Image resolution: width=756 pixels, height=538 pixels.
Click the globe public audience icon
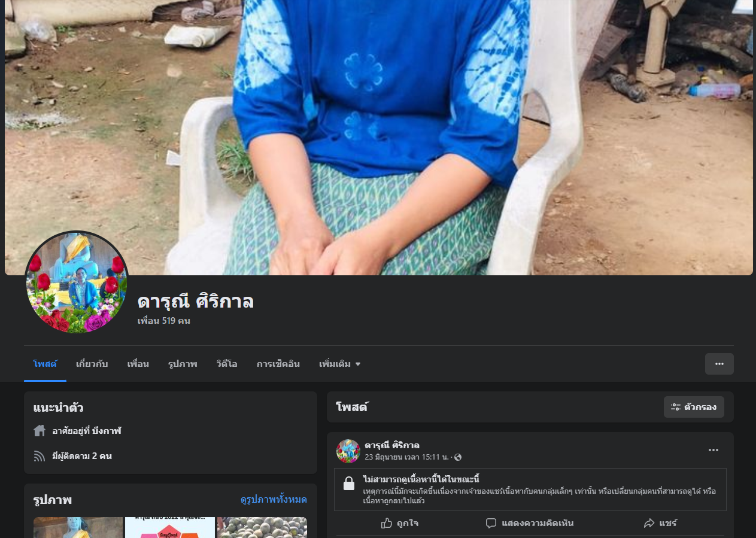click(458, 457)
